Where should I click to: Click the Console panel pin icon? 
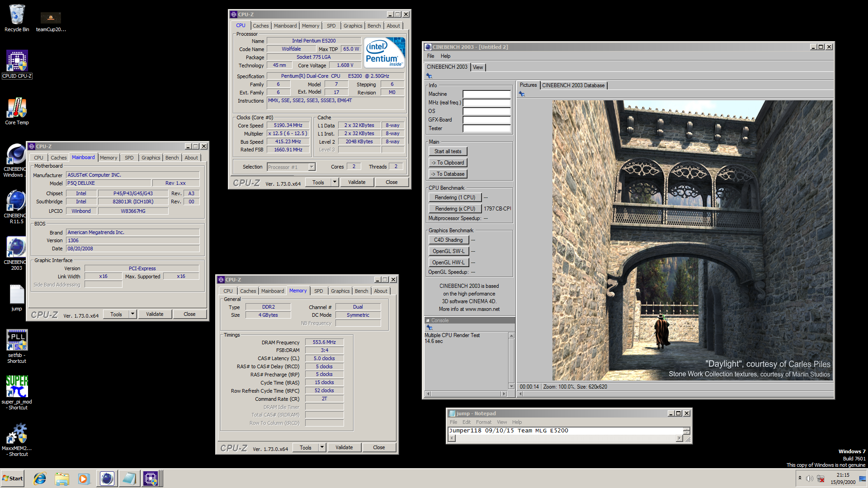pos(429,328)
